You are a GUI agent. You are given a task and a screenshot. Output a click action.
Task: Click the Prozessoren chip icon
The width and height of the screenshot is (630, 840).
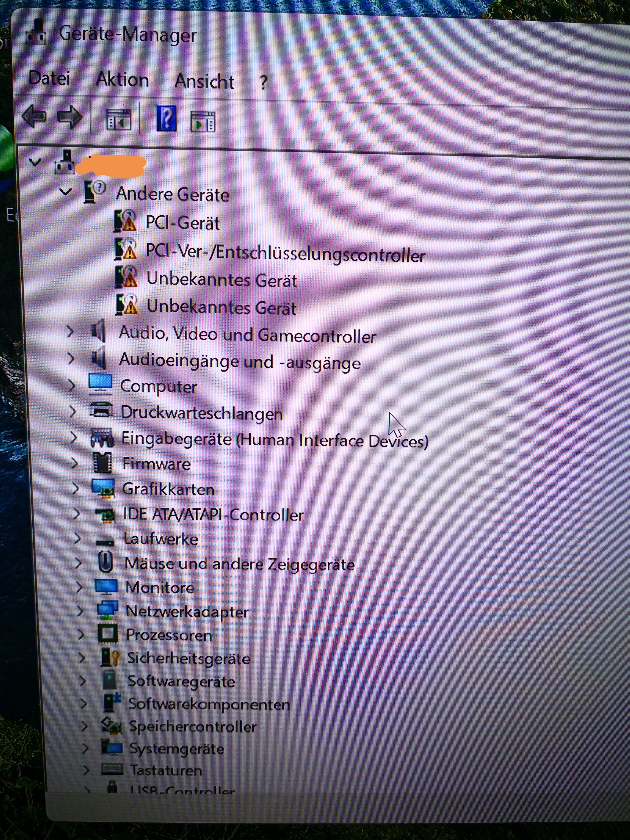108,634
